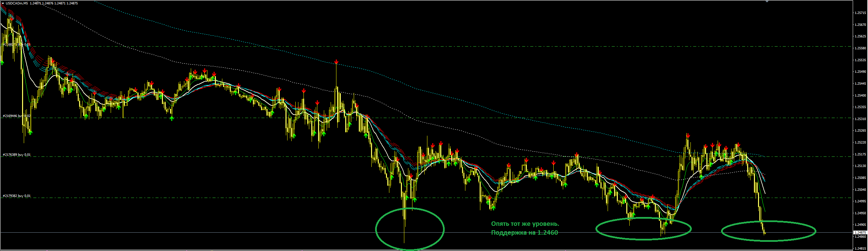Click the 1.25445 price scale label

pos(860,84)
